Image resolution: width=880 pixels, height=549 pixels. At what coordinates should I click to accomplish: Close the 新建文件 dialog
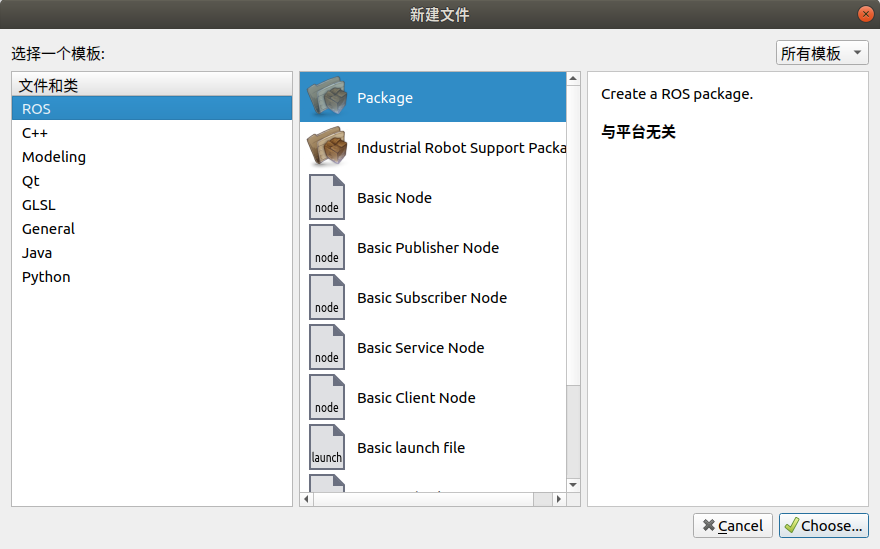click(866, 13)
